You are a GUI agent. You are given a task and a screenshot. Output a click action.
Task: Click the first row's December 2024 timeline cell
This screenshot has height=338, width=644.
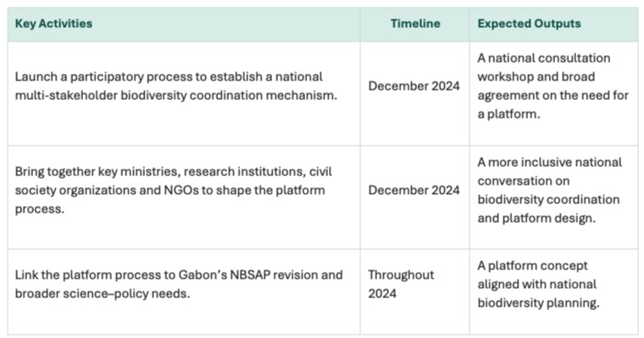[x=415, y=94]
